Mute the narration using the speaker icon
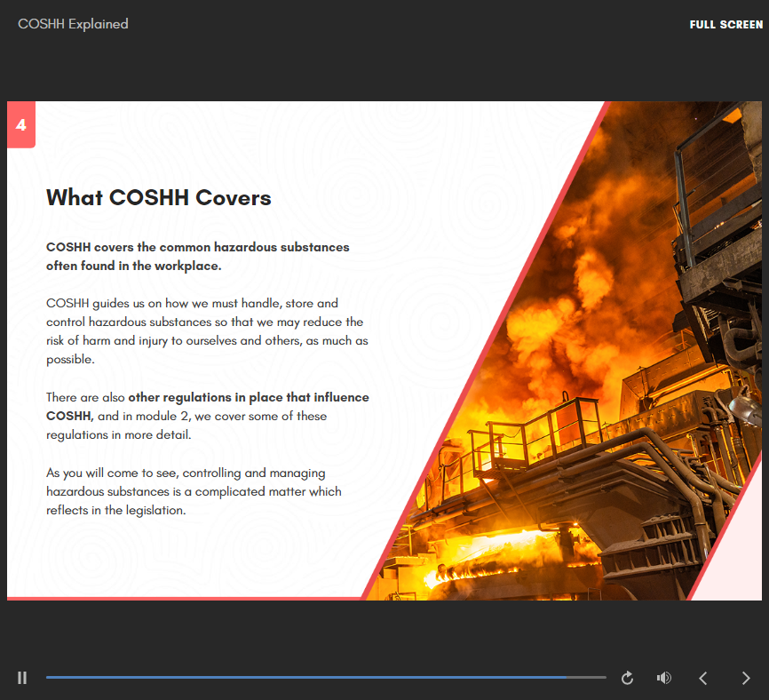The image size is (769, 700). pos(663,678)
